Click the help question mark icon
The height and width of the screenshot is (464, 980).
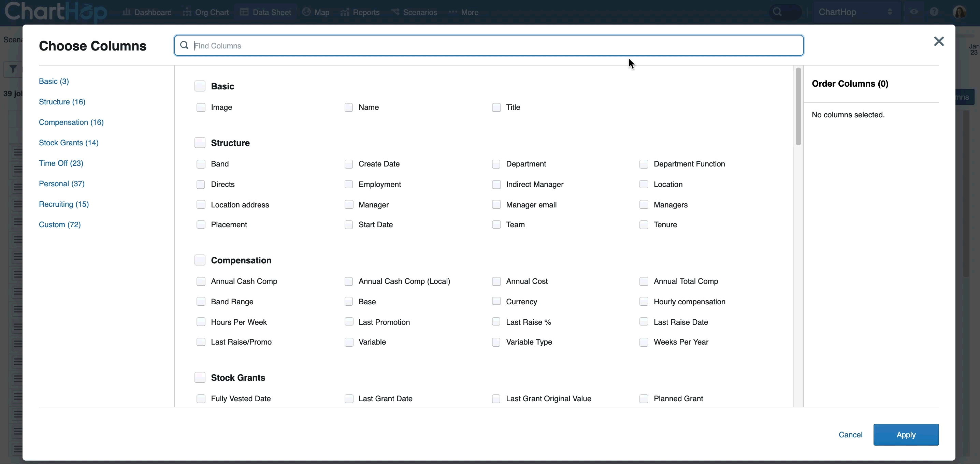click(935, 12)
